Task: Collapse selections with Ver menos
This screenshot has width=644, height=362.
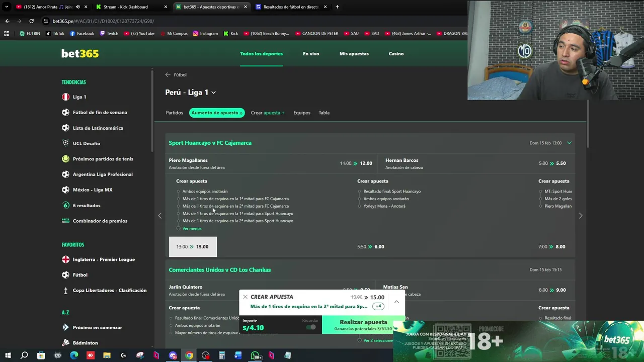Action: pyautogui.click(x=192, y=228)
